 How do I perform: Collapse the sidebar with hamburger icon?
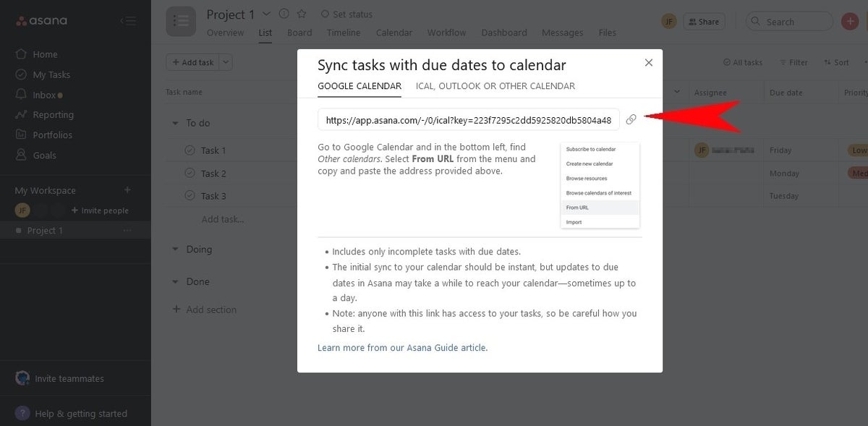click(x=128, y=21)
